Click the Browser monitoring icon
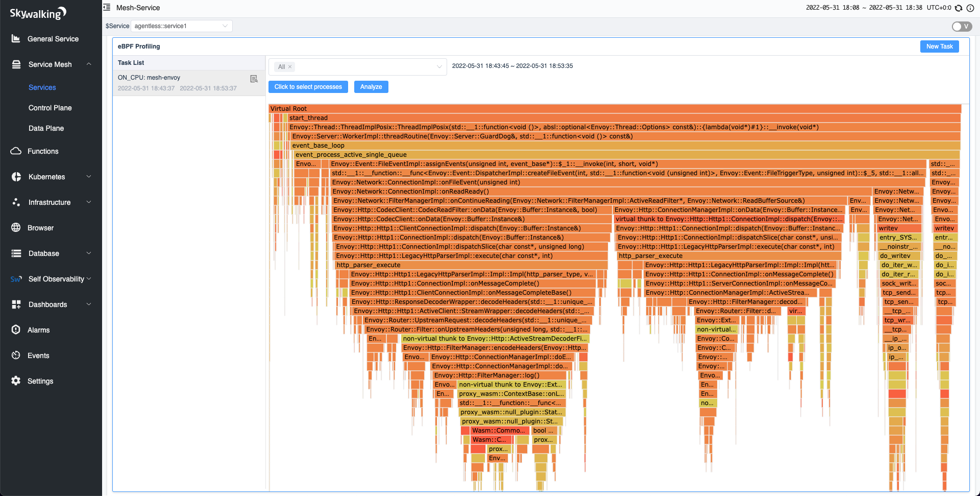Screen dimensions: 980x496 click(x=15, y=227)
